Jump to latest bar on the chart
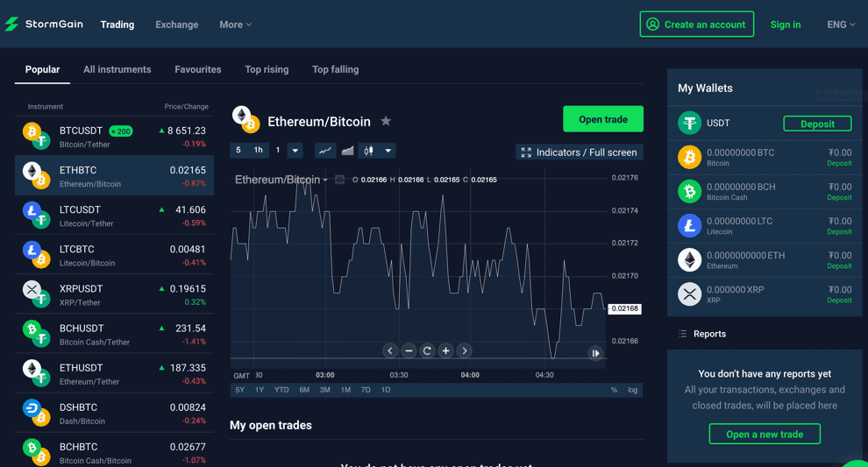868x467 pixels. 595,353
